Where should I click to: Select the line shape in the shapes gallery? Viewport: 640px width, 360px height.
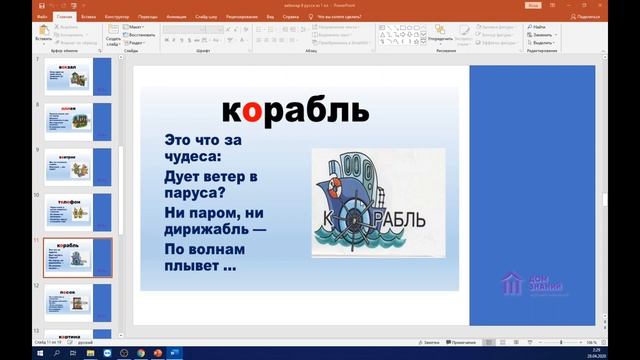[x=389, y=28]
